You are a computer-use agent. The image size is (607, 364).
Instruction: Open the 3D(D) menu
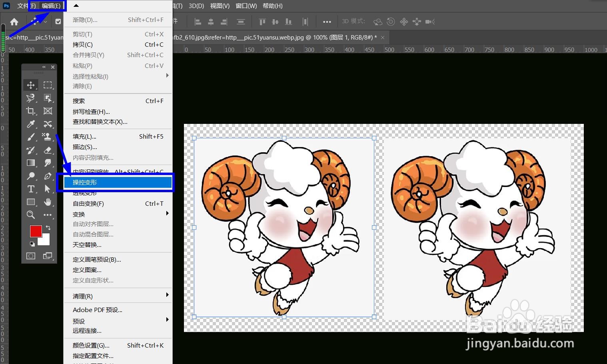pos(196,6)
